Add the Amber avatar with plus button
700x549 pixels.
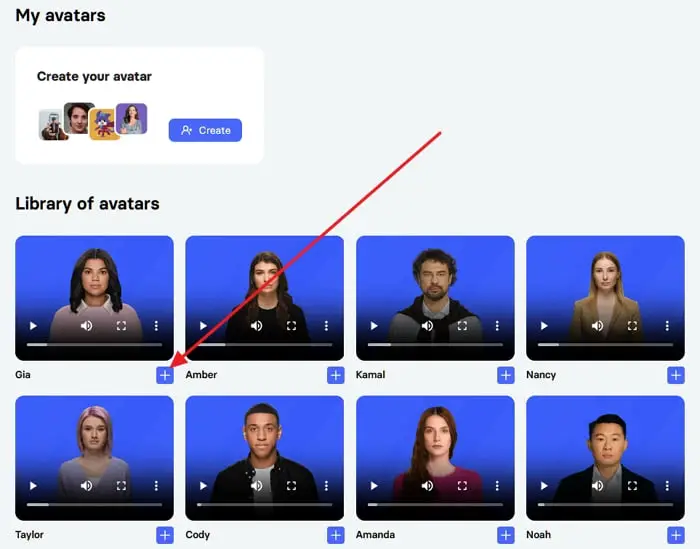coord(336,375)
